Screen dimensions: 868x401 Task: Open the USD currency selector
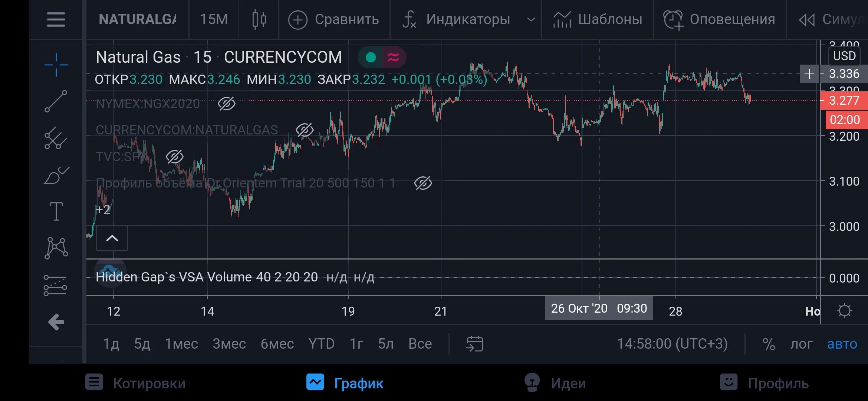844,56
